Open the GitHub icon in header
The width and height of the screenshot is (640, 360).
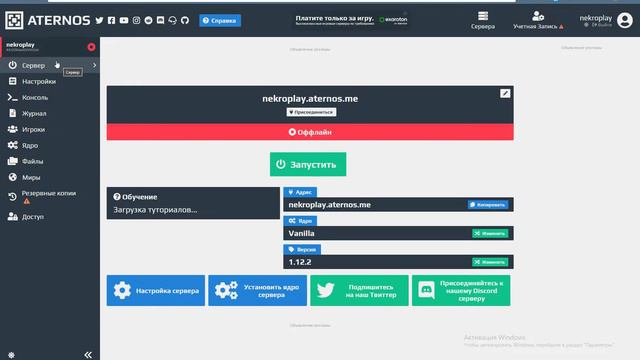185,20
